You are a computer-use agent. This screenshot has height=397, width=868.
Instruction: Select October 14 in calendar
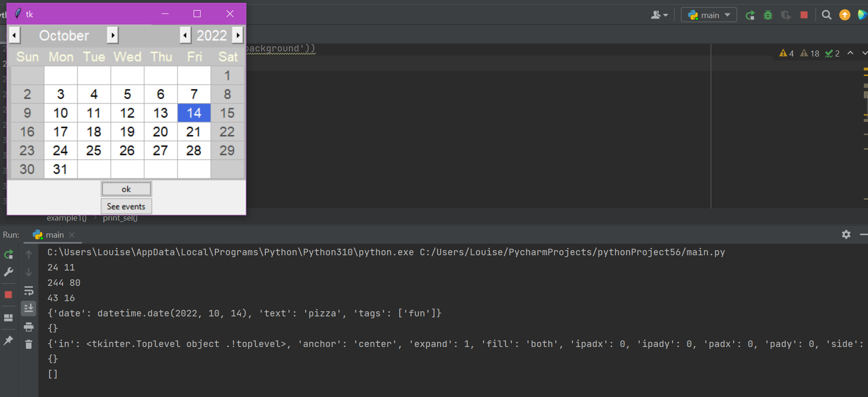[x=194, y=113]
